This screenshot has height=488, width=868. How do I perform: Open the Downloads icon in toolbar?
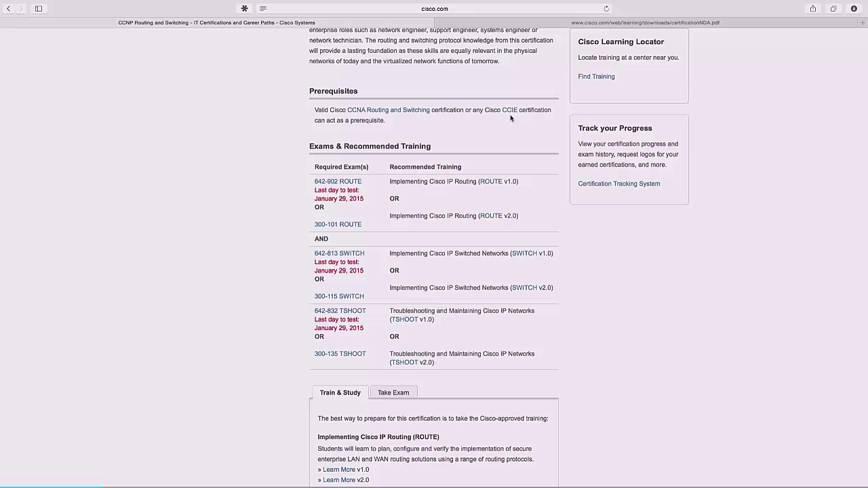(854, 9)
